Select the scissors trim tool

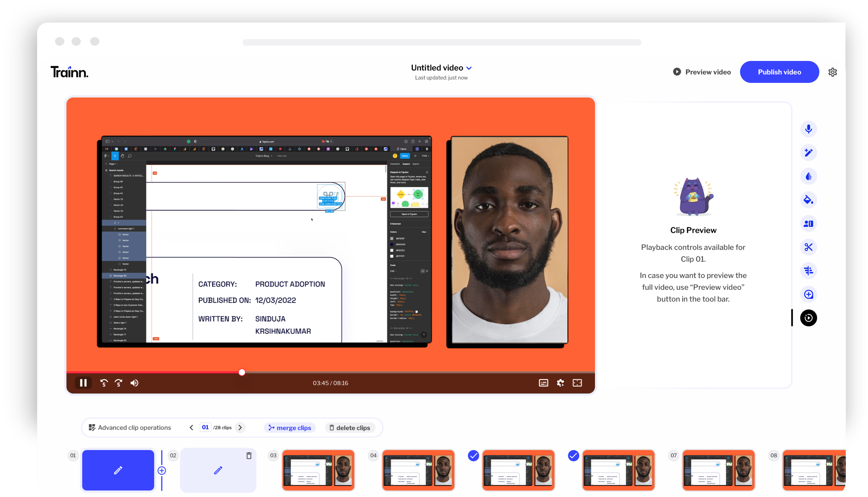pyautogui.click(x=808, y=247)
